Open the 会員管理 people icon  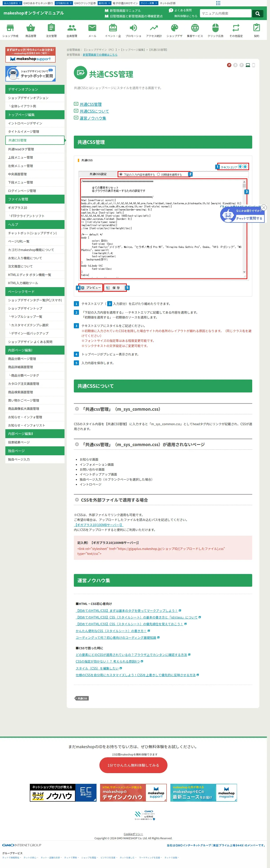[72, 28]
